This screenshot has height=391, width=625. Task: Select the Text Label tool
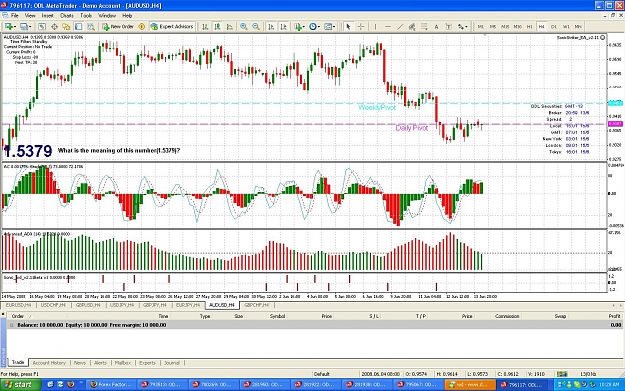[x=448, y=27]
